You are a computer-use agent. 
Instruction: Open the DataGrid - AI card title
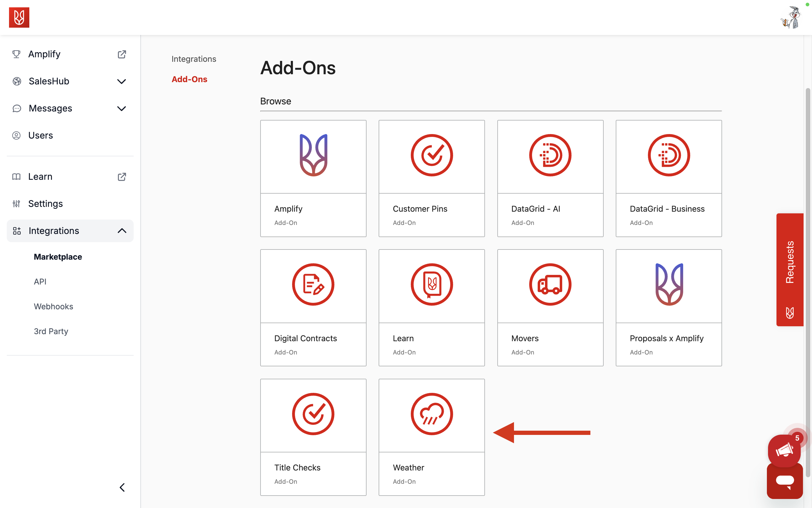pyautogui.click(x=535, y=209)
